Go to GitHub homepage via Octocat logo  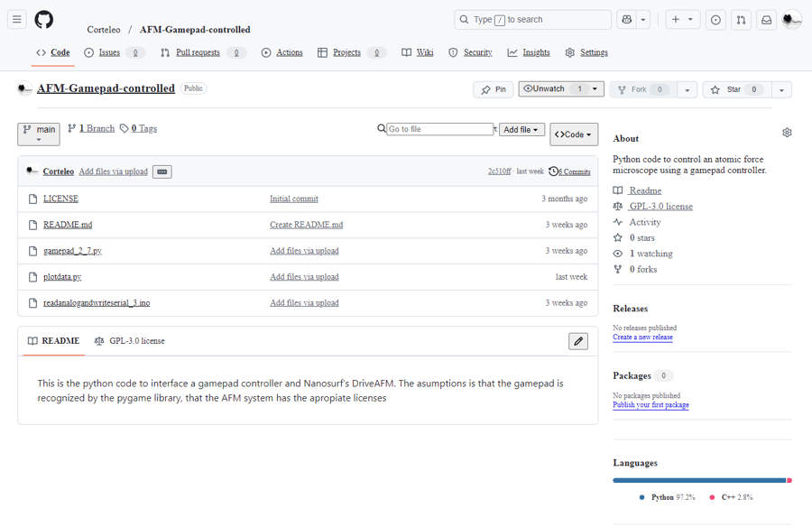[44, 20]
